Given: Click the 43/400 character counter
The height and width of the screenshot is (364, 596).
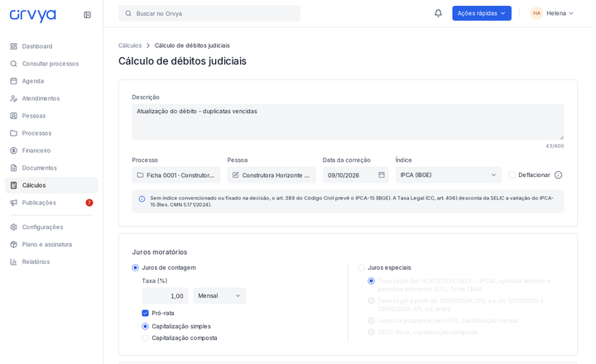Looking at the screenshot, I should (555, 146).
